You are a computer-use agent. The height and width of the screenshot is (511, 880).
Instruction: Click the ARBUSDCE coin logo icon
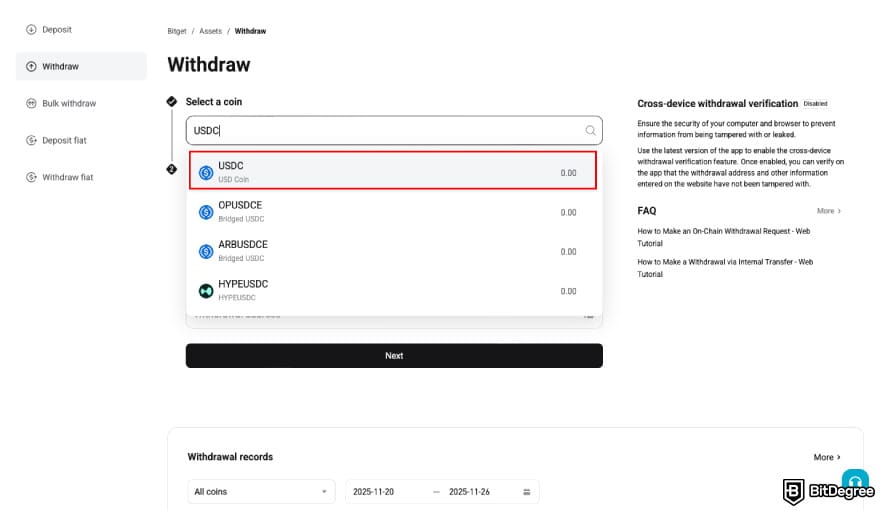coord(206,251)
